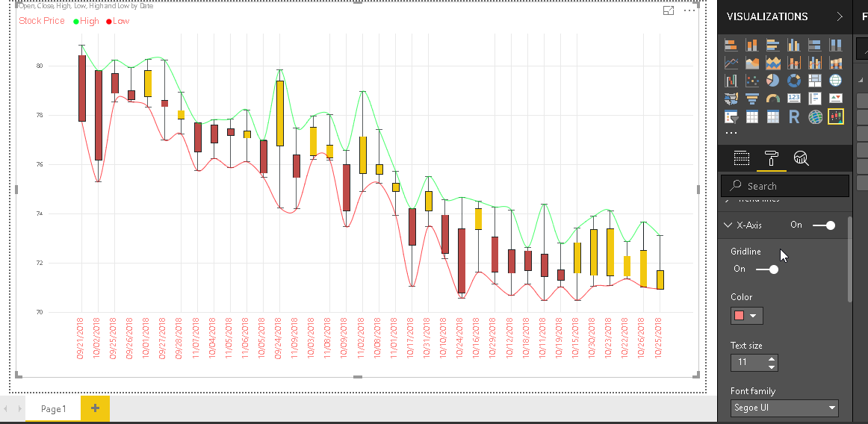This screenshot has height=424, width=868.
Task: Open focus mode for the chart
Action: tap(669, 10)
